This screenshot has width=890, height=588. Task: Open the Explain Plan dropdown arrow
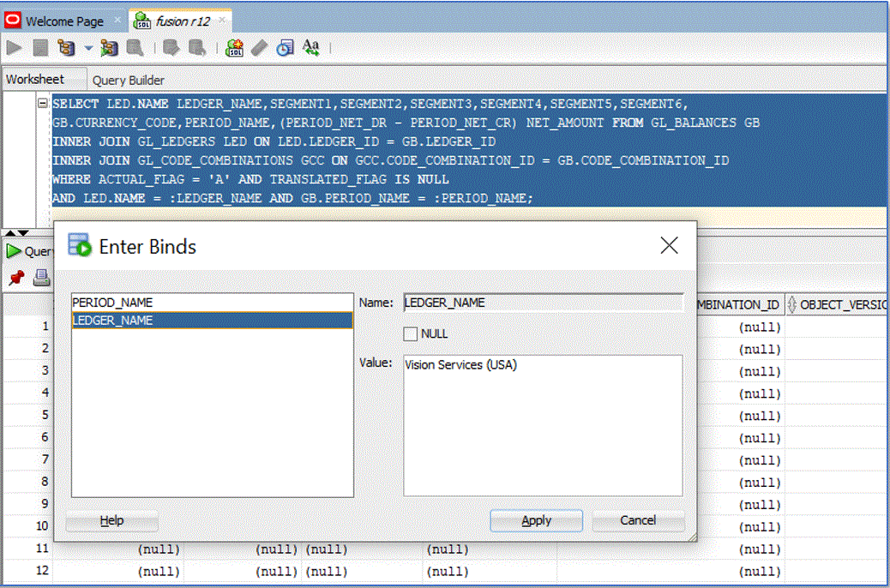click(88, 49)
